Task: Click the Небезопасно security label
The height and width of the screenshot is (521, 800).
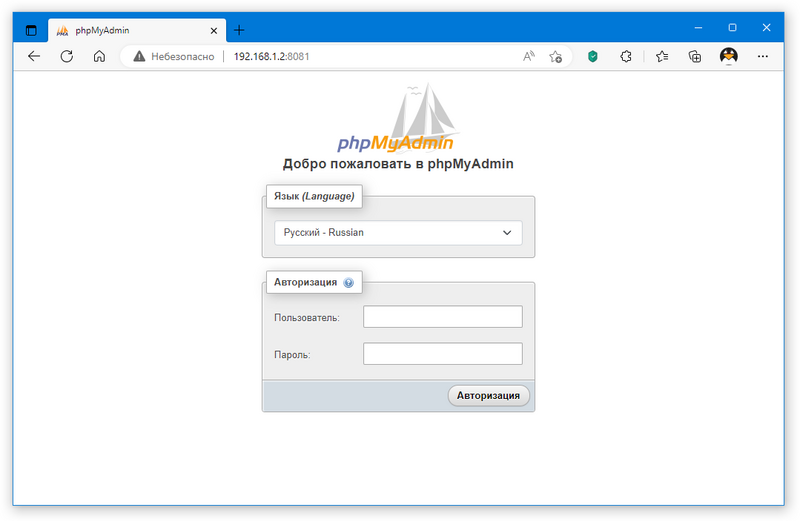Action: 183,57
